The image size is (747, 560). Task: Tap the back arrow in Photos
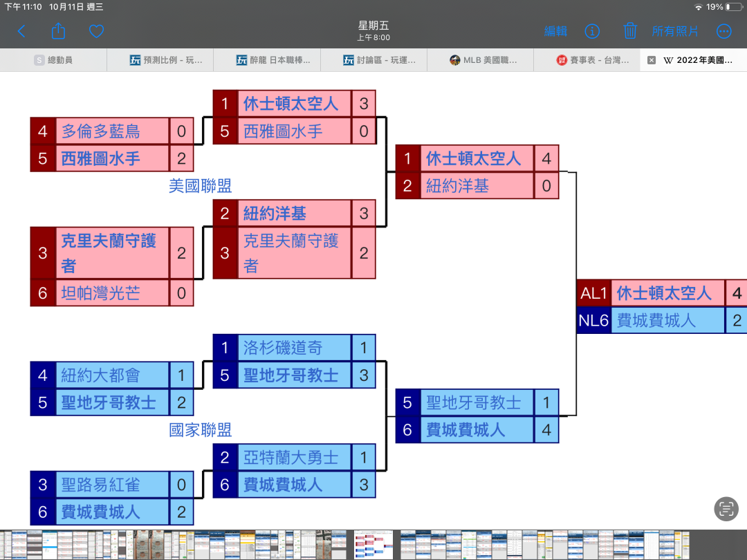(21, 31)
